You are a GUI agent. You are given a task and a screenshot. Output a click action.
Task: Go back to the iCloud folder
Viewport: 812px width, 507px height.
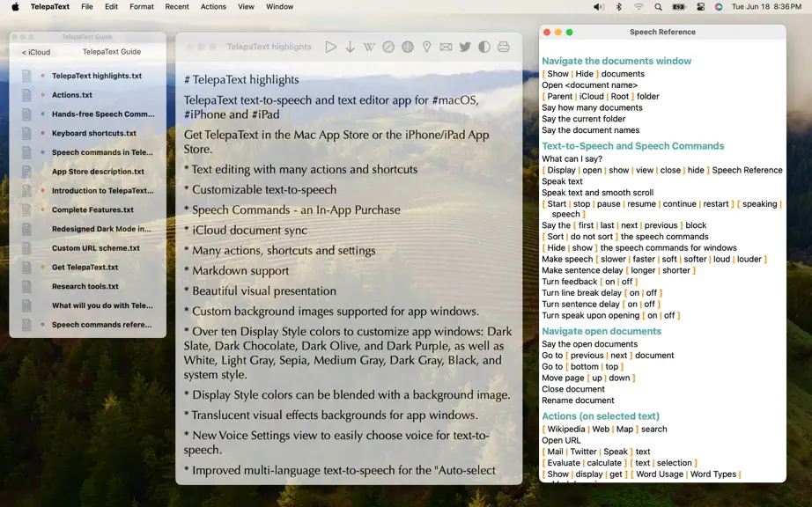click(36, 52)
